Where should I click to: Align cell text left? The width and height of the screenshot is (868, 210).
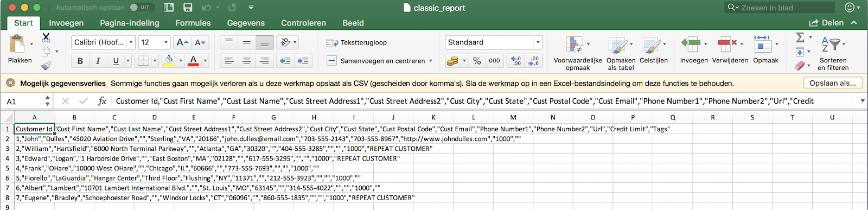tap(229, 61)
